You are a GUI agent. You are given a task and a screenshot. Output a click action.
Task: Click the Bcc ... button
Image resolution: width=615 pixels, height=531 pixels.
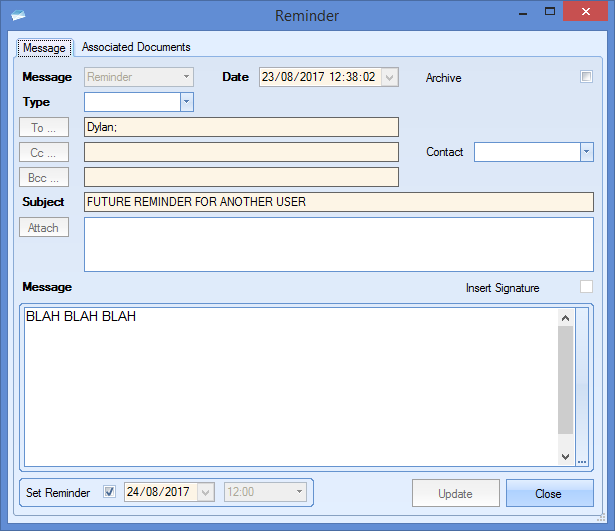click(45, 177)
